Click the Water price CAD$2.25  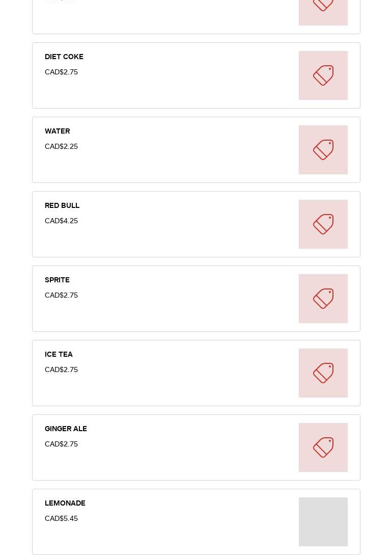[x=61, y=146]
